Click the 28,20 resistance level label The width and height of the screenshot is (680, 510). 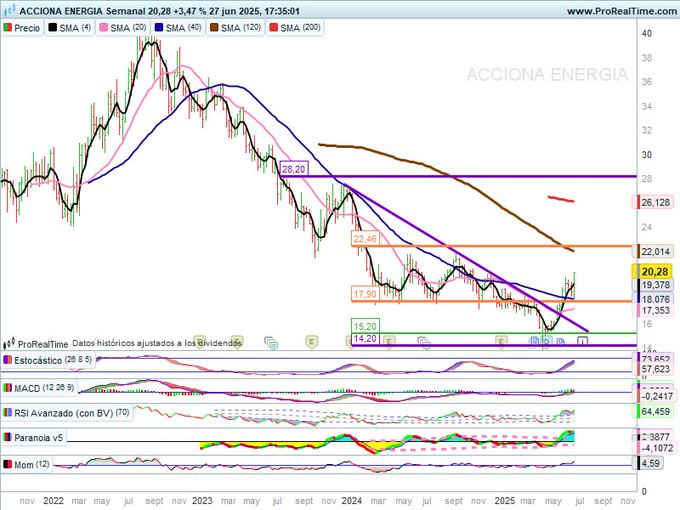click(293, 169)
